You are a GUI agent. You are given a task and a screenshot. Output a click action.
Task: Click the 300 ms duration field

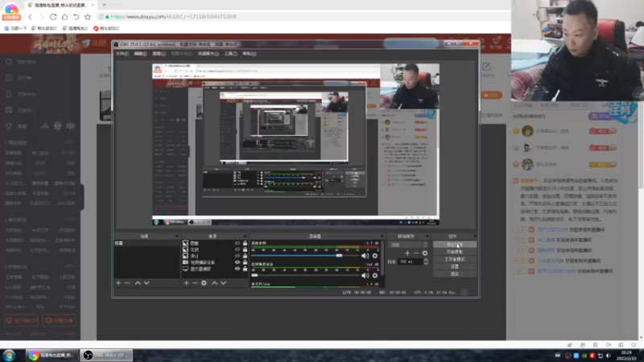[x=410, y=261]
